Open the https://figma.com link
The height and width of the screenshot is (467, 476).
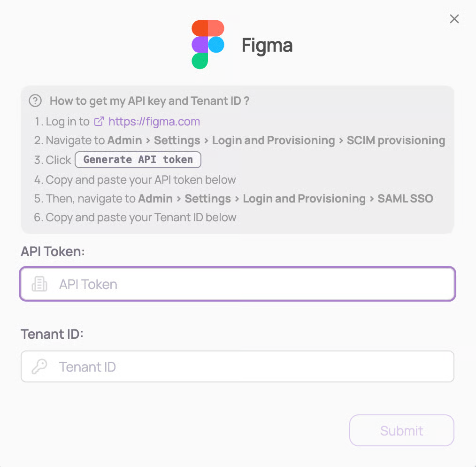[154, 122]
